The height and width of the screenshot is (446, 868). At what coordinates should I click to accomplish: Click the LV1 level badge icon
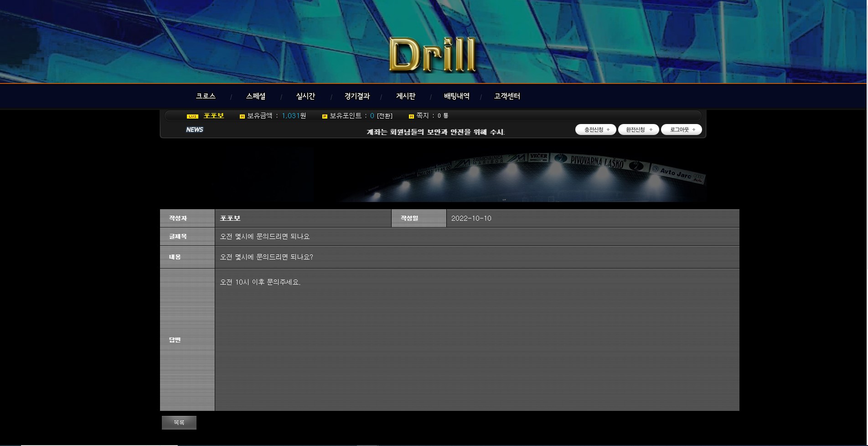[192, 116]
